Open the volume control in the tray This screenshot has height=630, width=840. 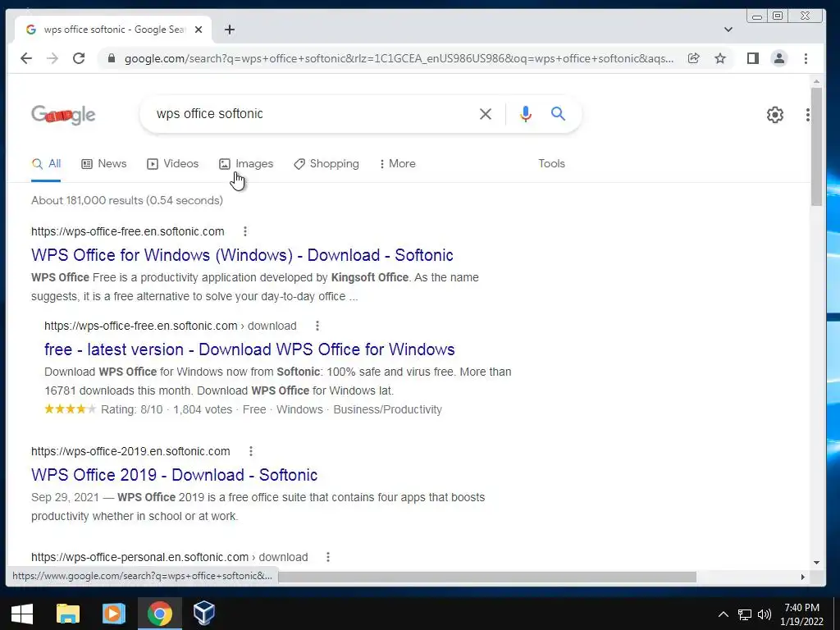[x=765, y=614]
